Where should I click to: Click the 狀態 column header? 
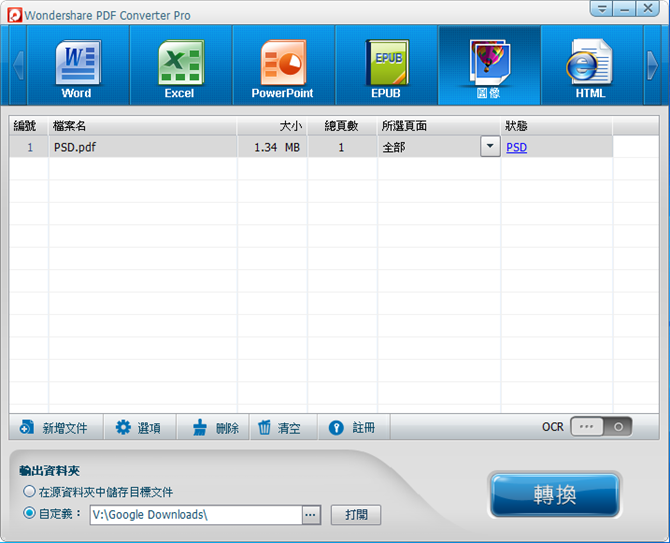[557, 126]
